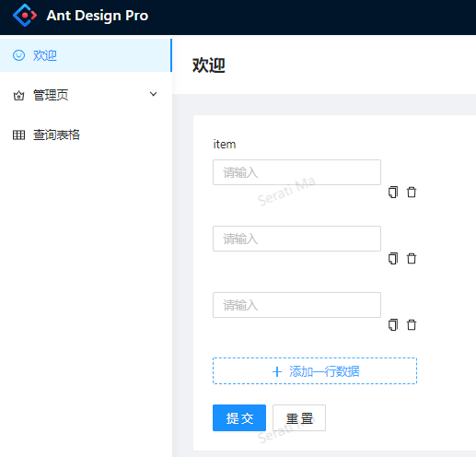The image size is (476, 457).
Task: Click the item field label
Action: click(225, 144)
